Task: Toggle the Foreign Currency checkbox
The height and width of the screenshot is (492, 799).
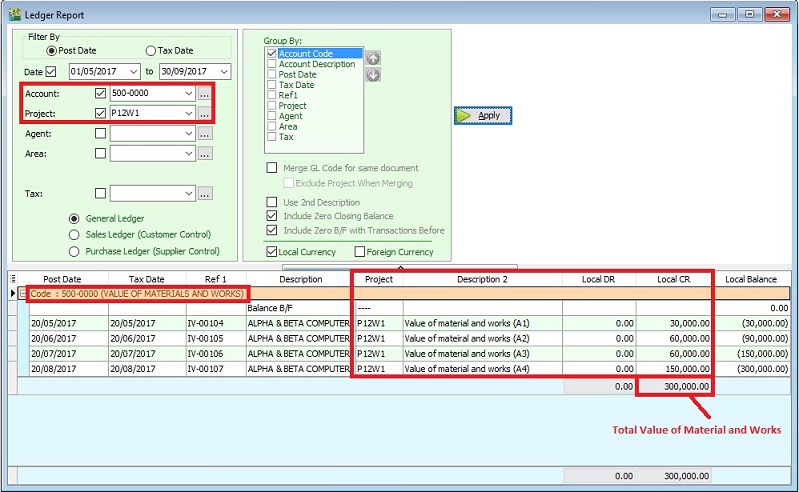Action: point(360,252)
